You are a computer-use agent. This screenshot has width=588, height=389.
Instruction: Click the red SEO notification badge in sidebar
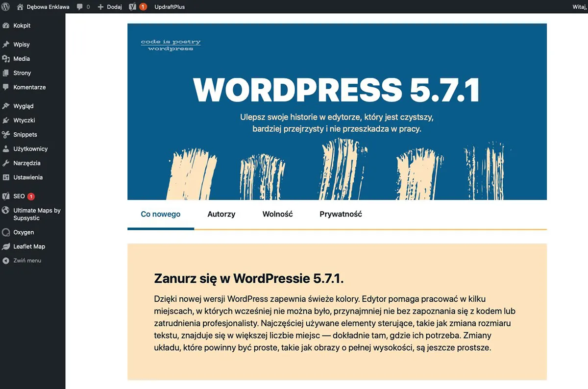[x=31, y=196]
